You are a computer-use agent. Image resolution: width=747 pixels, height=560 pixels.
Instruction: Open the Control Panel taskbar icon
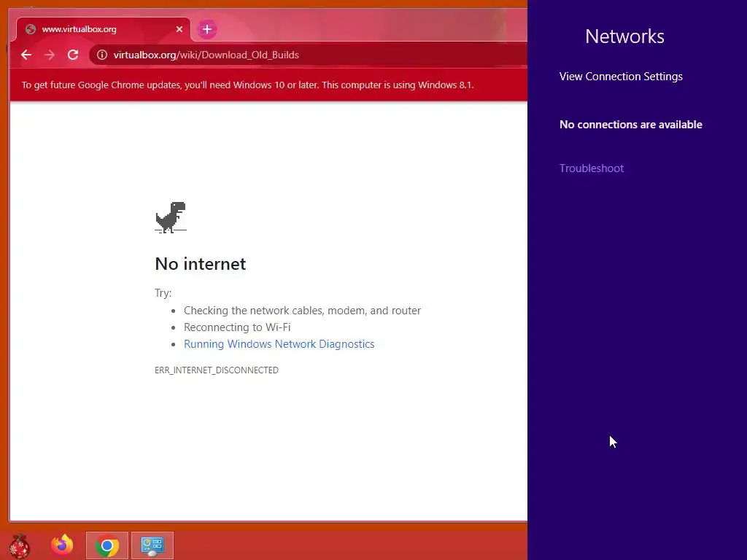152,545
